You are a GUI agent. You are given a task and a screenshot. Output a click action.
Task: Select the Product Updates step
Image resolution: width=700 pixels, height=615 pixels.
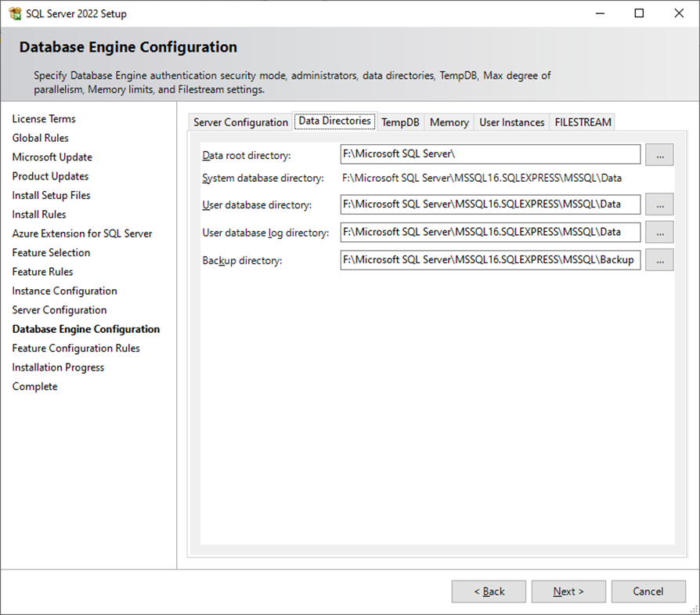click(x=50, y=176)
